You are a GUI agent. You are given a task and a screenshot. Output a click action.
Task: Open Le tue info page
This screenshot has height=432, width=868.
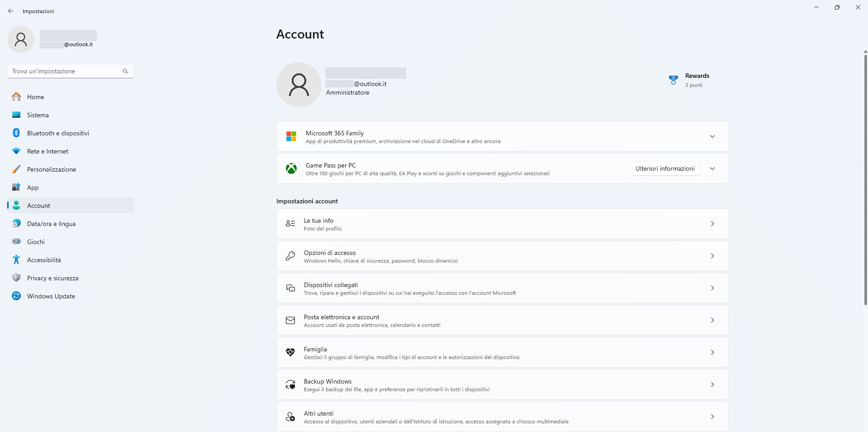point(502,224)
